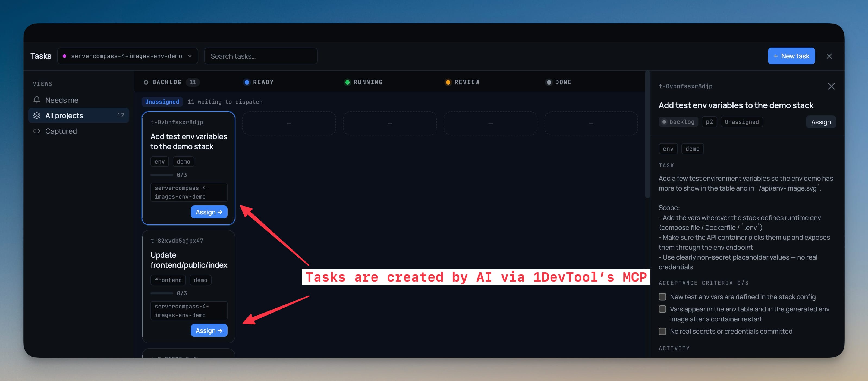Click the RUNNING column header

(x=368, y=82)
